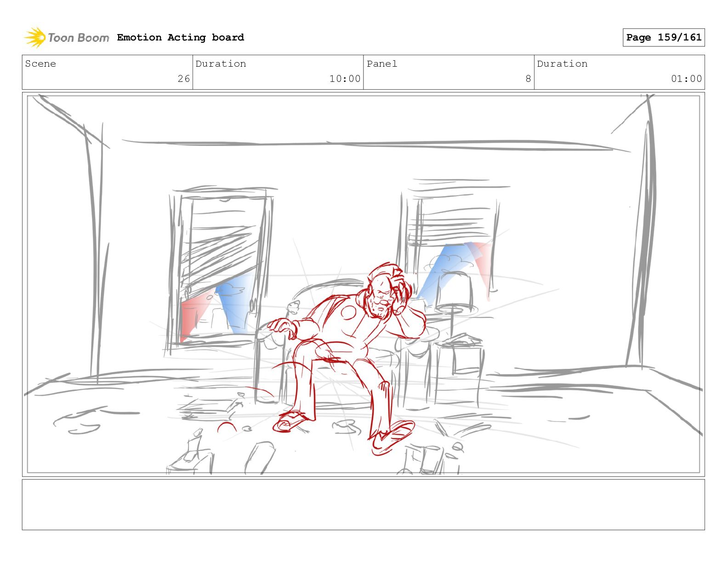The image size is (728, 563).
Task: Click the storyboard panel sketch thumbnail
Action: 363,284
